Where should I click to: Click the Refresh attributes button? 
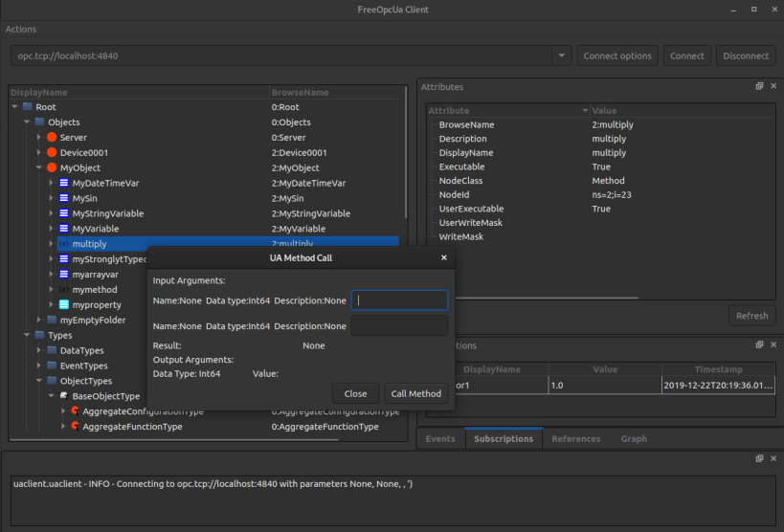pos(752,316)
